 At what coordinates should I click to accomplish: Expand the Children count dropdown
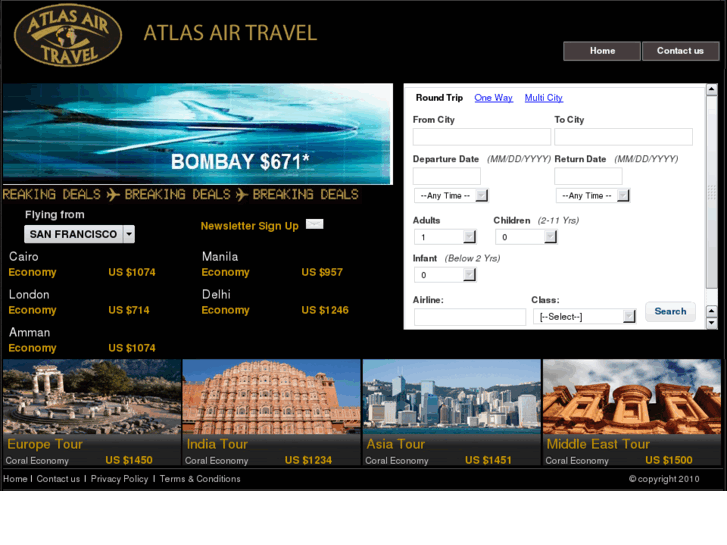click(526, 237)
